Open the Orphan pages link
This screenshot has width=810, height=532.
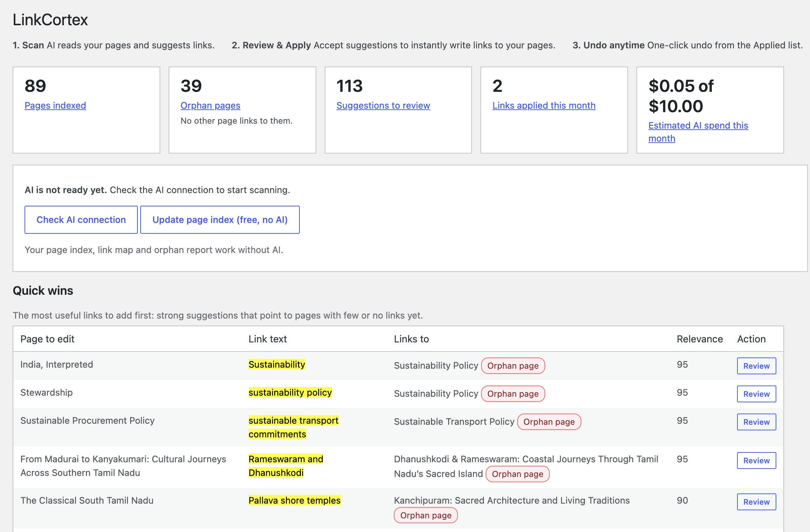click(x=210, y=105)
